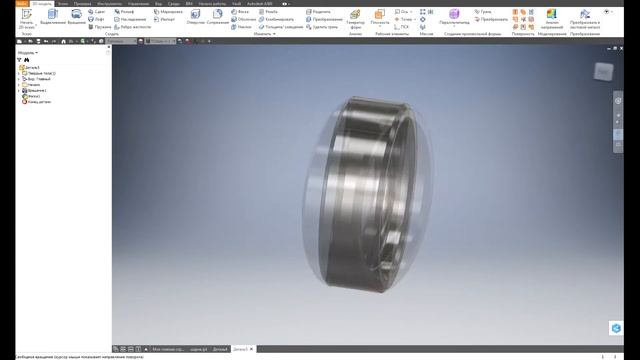The image size is (640, 360).
Task: Choose the Decal (Маркировка) tool
Action: click(x=168, y=12)
